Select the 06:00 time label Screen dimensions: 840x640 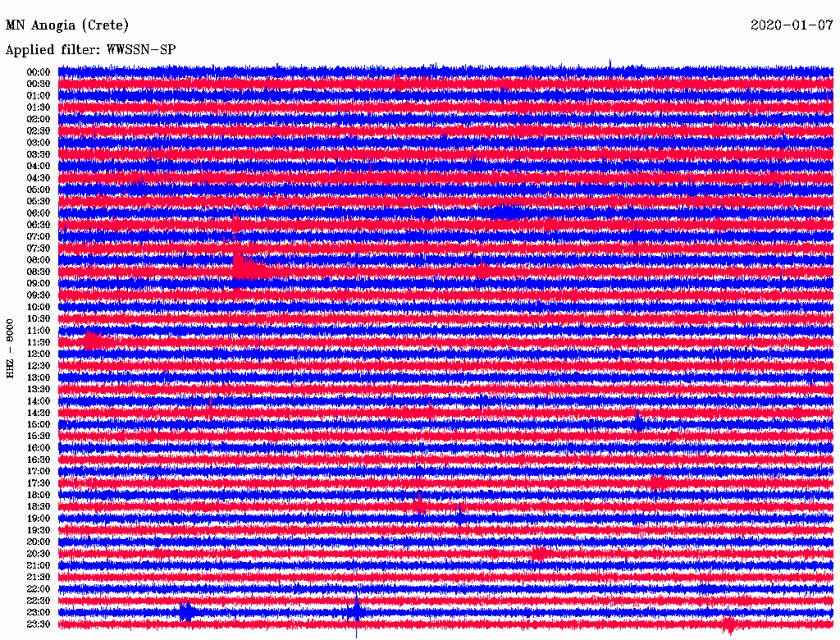click(39, 213)
